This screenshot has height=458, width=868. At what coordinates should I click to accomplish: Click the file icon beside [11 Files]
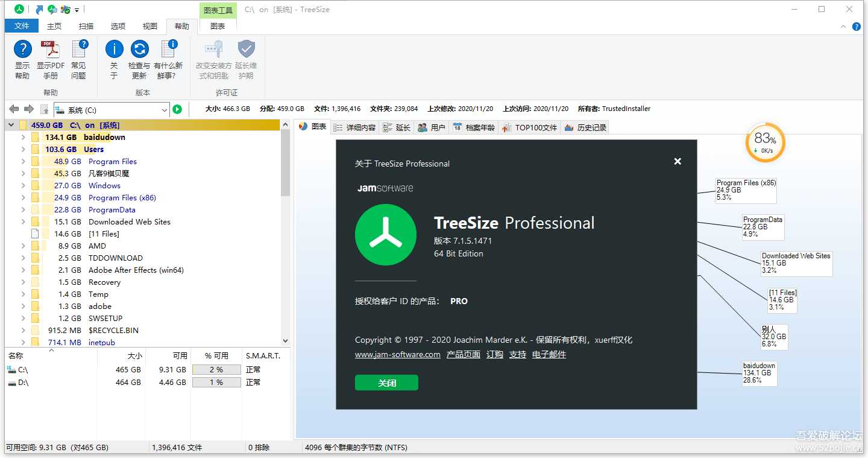coord(35,234)
